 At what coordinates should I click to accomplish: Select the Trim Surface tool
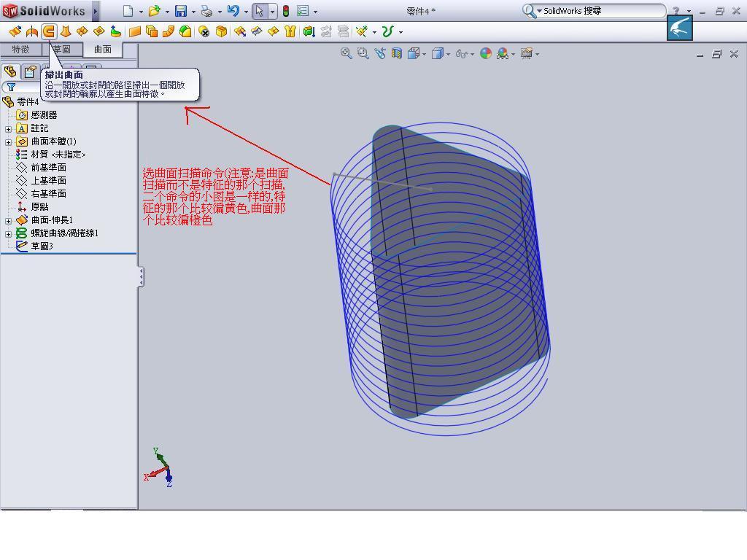(257, 32)
